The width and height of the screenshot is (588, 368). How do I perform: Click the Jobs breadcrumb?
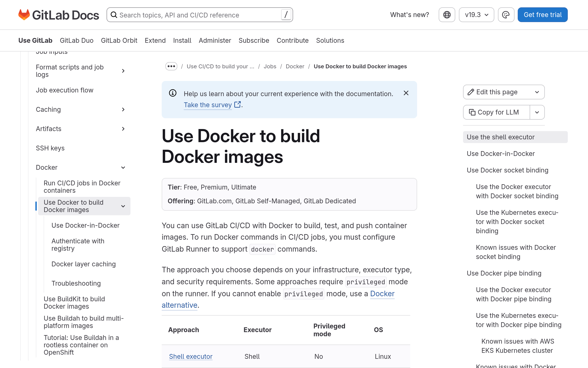point(270,66)
